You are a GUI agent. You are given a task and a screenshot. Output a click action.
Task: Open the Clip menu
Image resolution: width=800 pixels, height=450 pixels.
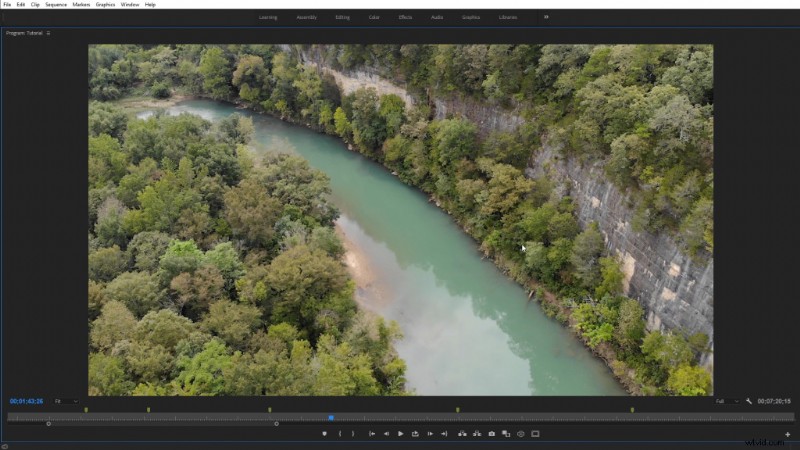[35, 5]
